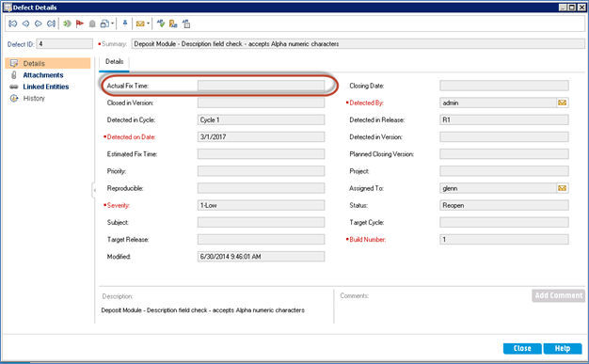Click the Close button
The width and height of the screenshot is (589, 364).
point(522,348)
